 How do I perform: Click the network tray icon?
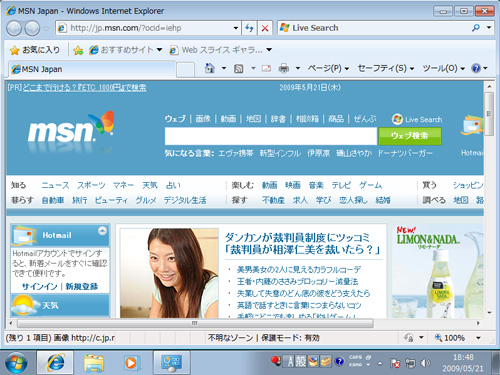pos(410,363)
